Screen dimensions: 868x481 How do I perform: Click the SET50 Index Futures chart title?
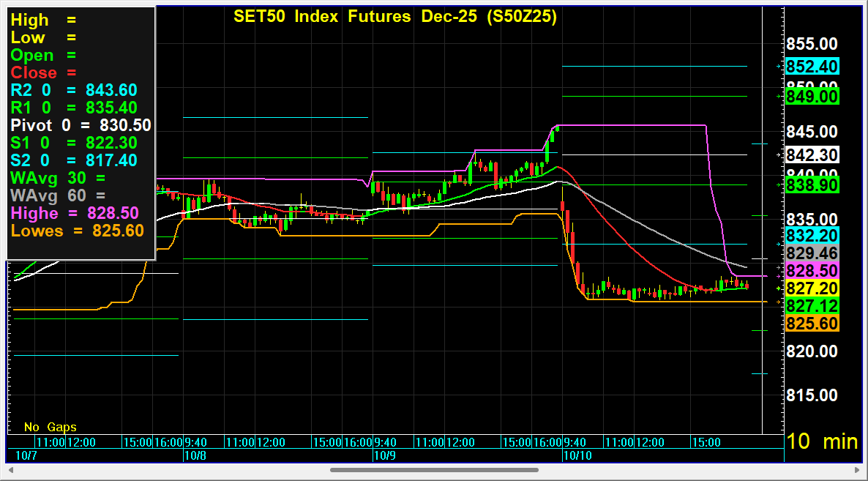point(394,17)
